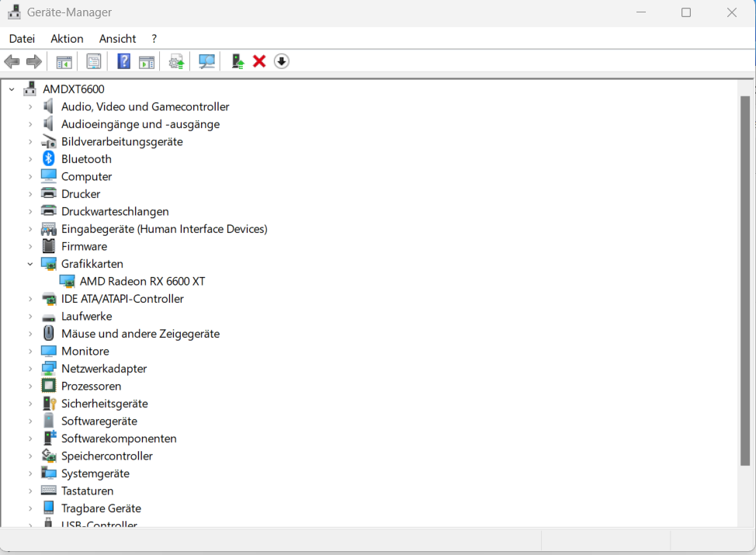Toggle the console tree pane icon

coord(64,62)
